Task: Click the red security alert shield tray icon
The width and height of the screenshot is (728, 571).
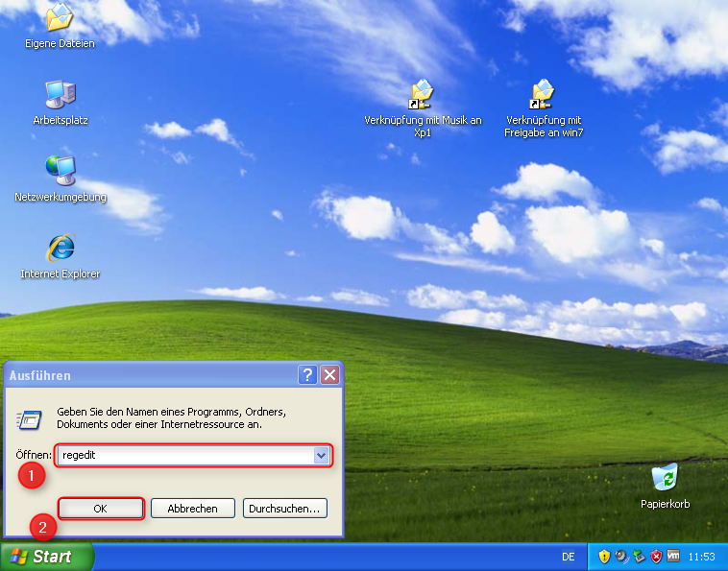Action: point(656,556)
